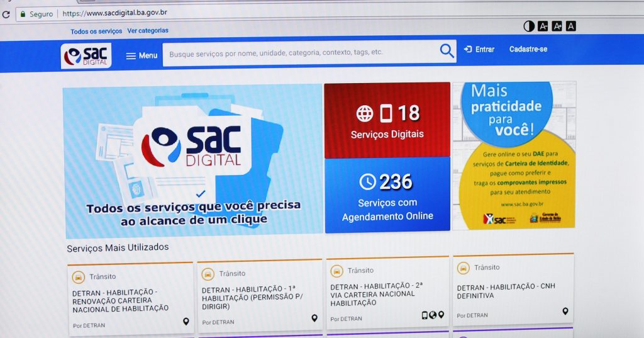This screenshot has height=338, width=644.
Task: Decrease font size with A- button
Action: coord(543,26)
